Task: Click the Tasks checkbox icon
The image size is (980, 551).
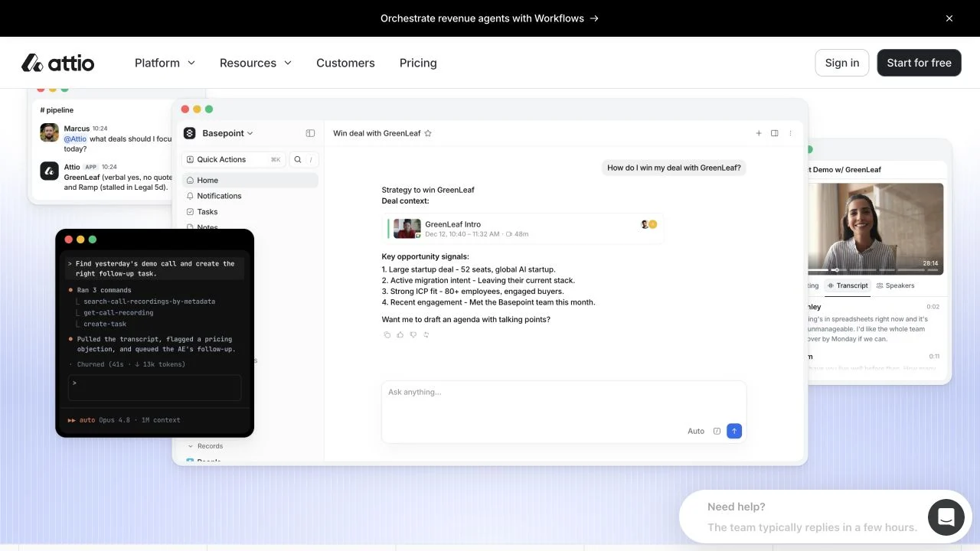Action: (x=190, y=212)
